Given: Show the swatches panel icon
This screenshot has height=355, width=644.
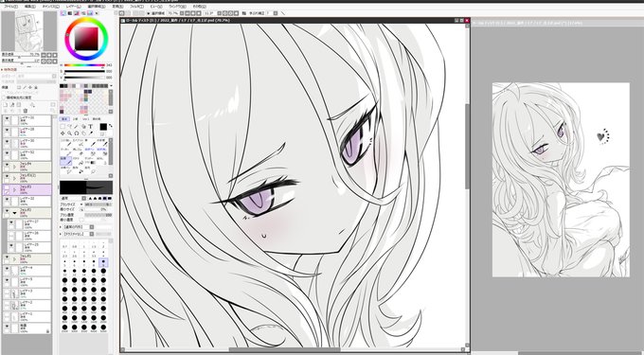Looking at the screenshot, I should pos(90,13).
